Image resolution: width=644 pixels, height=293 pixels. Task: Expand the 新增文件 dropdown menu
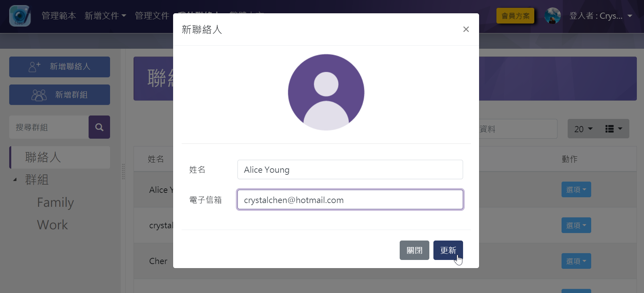[105, 16]
